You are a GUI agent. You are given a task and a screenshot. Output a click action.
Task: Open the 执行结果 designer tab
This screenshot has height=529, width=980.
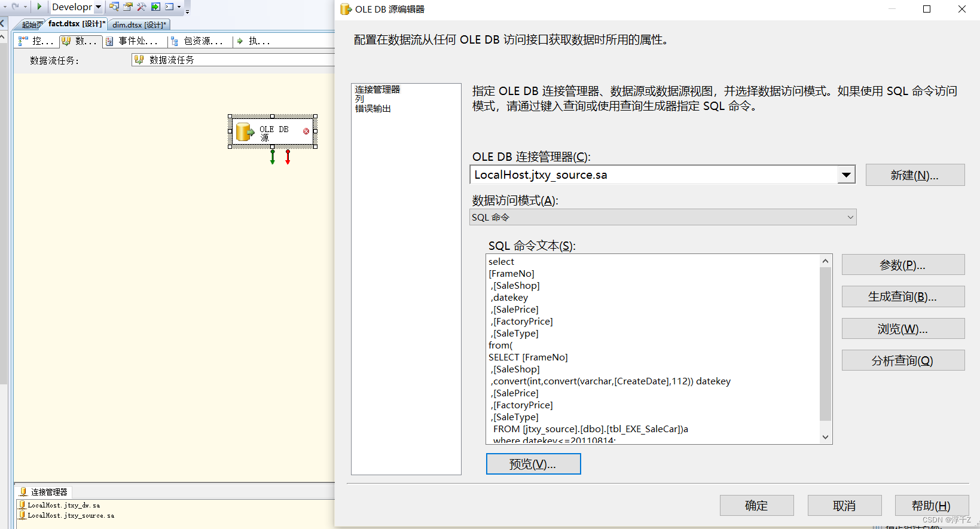click(254, 41)
